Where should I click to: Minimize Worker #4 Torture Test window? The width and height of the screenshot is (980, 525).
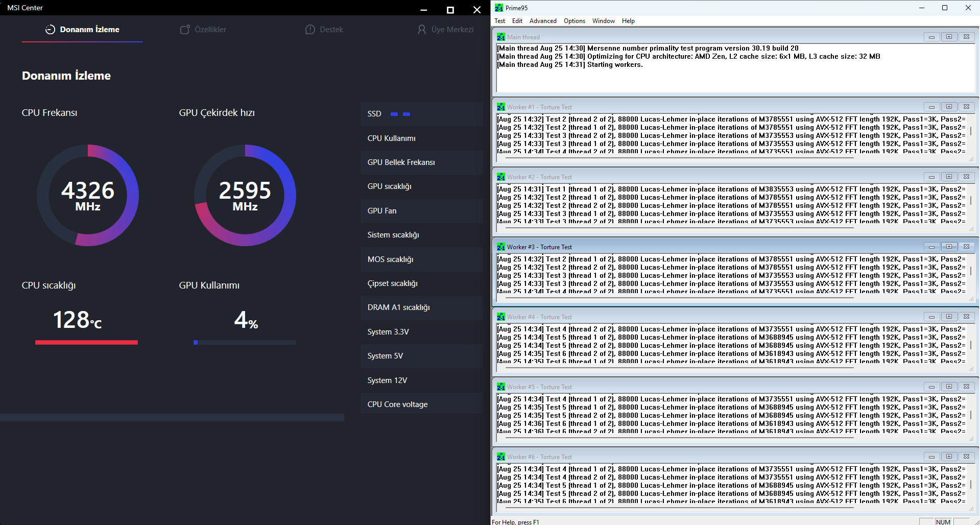point(931,317)
